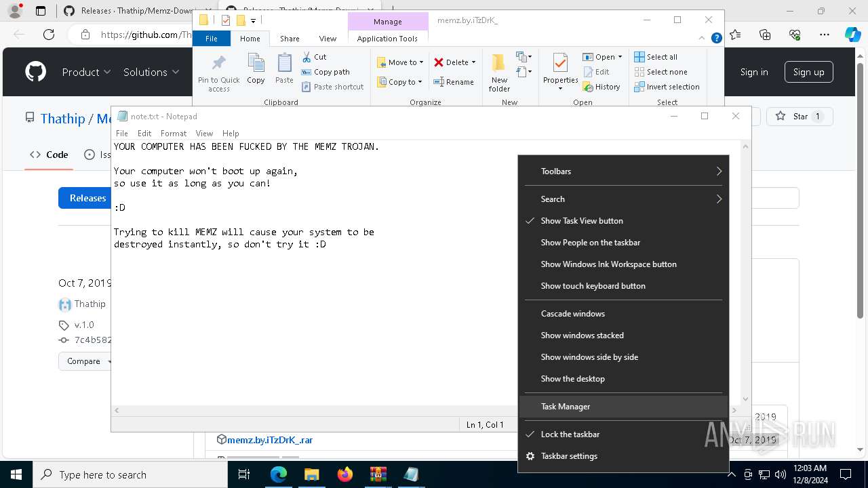Click Paste in Explorer ribbon
This screenshot has height=488, width=868.
(x=284, y=69)
